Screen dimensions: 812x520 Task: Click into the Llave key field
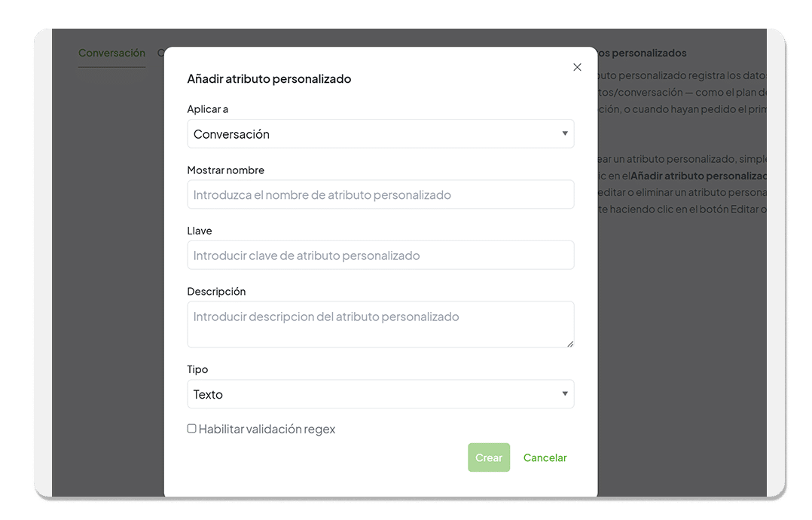coord(380,255)
